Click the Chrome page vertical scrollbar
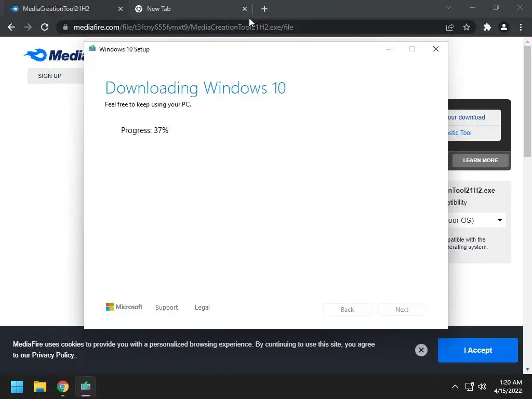 tap(527, 102)
